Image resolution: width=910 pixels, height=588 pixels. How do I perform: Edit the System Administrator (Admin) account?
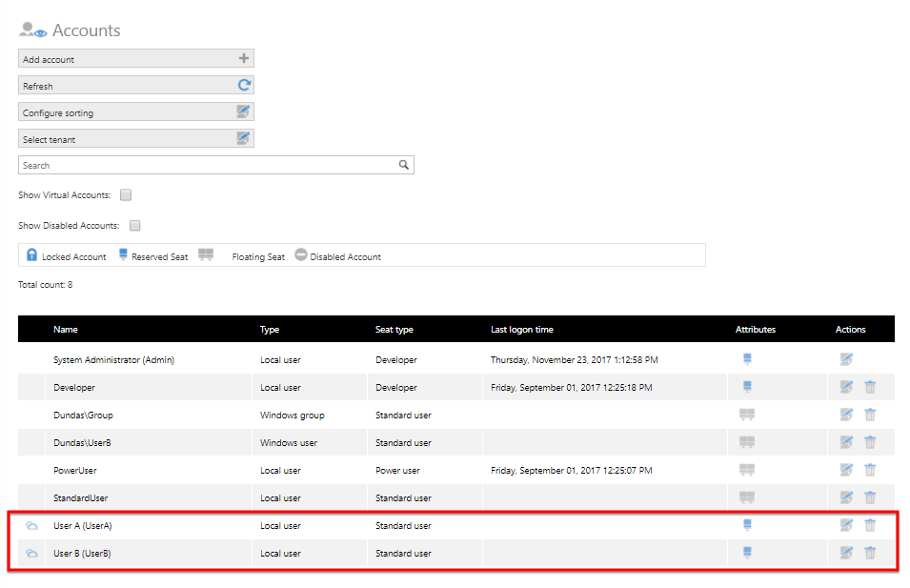847,359
